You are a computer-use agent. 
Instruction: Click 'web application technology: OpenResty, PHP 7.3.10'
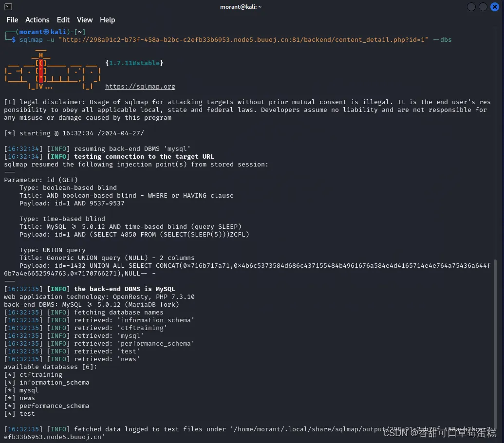tap(99, 297)
